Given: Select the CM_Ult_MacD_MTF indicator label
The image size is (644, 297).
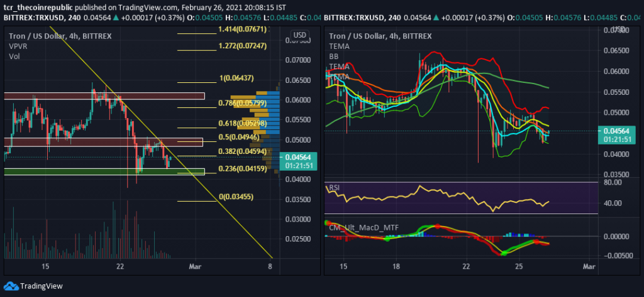Looking at the screenshot, I should 364,228.
